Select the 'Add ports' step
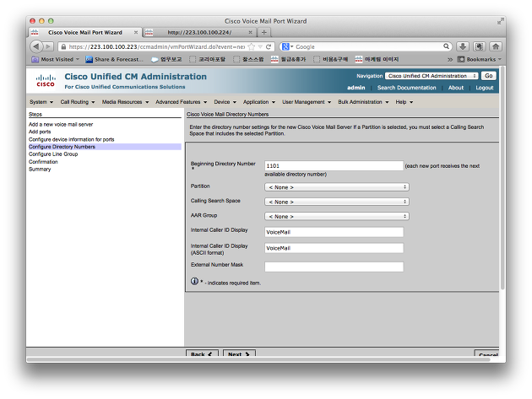Image resolution: width=532 pixels, height=399 pixels. click(40, 132)
